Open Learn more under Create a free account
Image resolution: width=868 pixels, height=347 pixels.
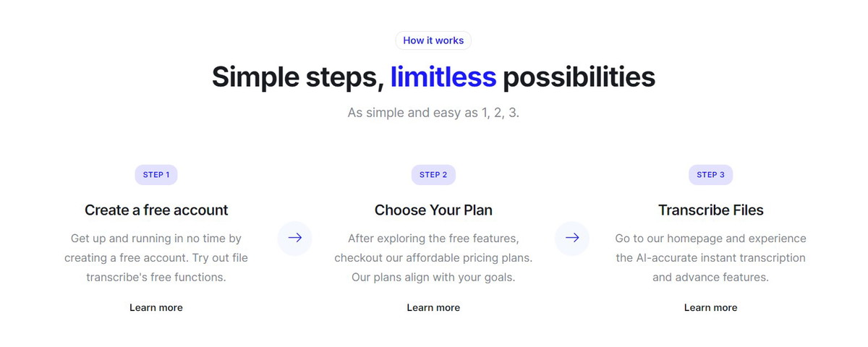click(156, 307)
